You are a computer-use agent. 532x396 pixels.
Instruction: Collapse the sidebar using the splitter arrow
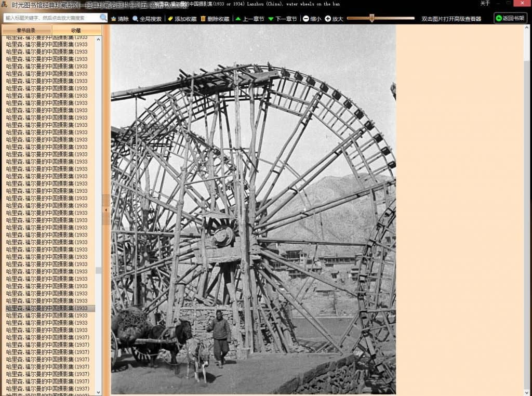106,209
